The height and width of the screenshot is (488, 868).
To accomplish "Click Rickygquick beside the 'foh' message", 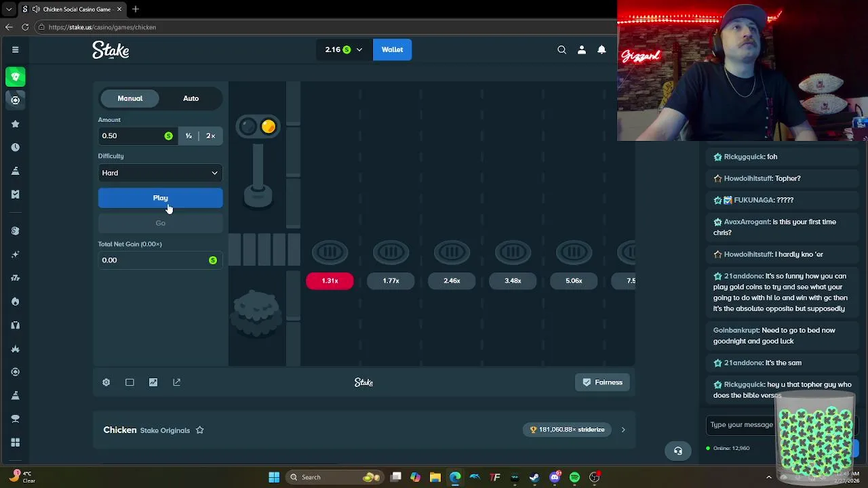I will tap(744, 157).
